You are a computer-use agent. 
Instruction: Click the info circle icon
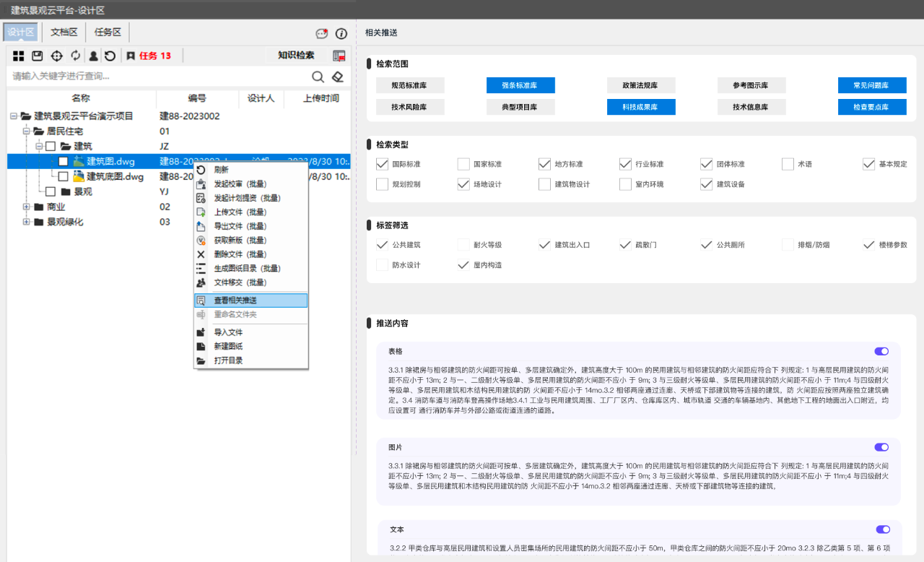(341, 33)
